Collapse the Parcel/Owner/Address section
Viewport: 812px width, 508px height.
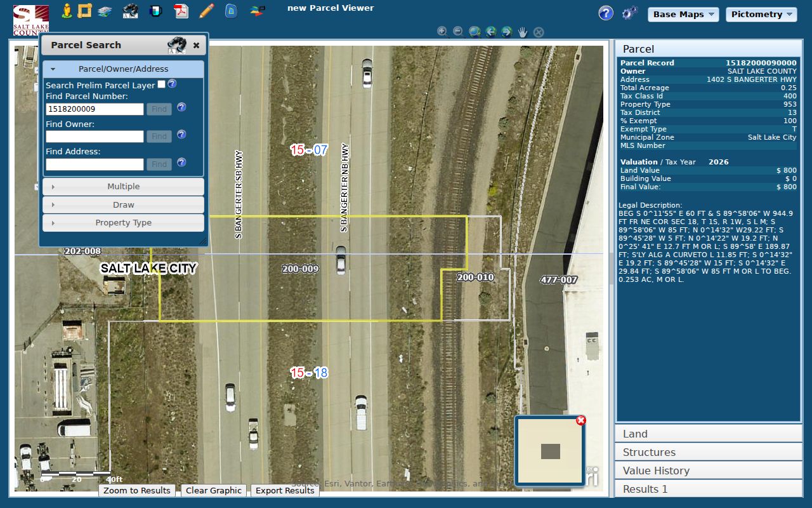click(123, 69)
